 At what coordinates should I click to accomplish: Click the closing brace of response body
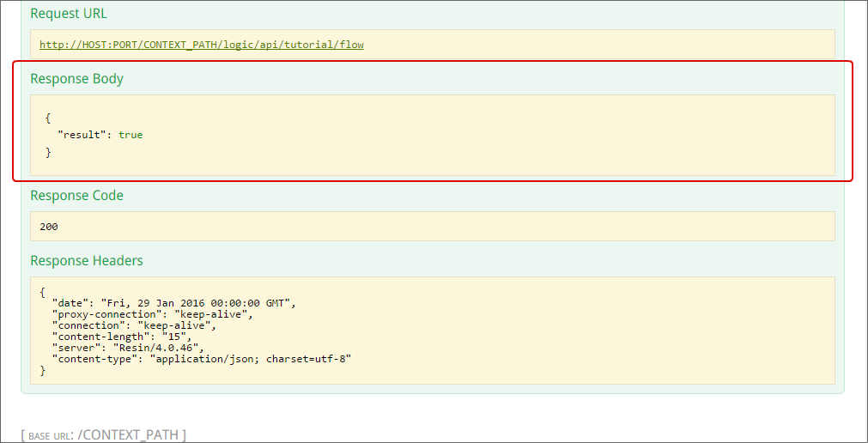(x=48, y=152)
